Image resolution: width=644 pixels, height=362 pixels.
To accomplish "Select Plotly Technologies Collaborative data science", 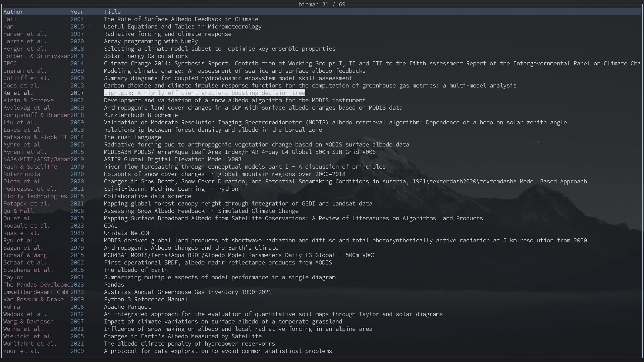I will coord(147,196).
